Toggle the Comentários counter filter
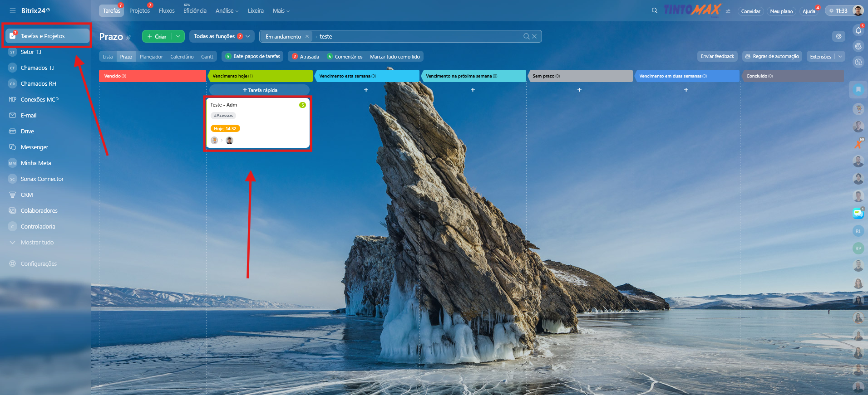Screen dimensions: 868x395 point(345,57)
